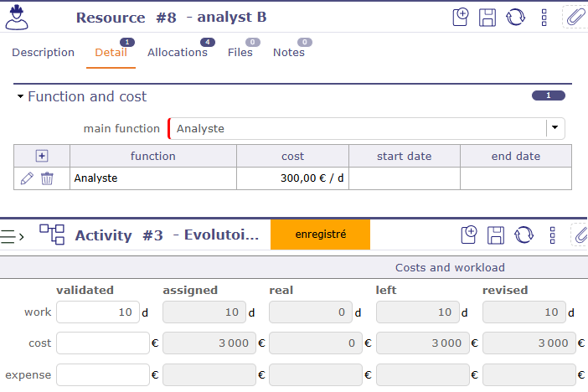This screenshot has width=588, height=392.
Task: Delete the Analyste function row with trash icon
Action: [47, 178]
